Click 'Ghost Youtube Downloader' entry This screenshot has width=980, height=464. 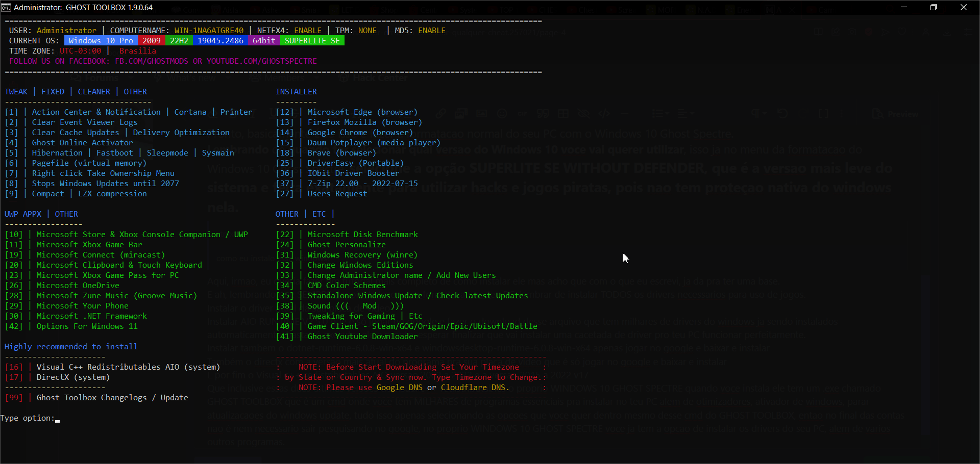click(362, 337)
